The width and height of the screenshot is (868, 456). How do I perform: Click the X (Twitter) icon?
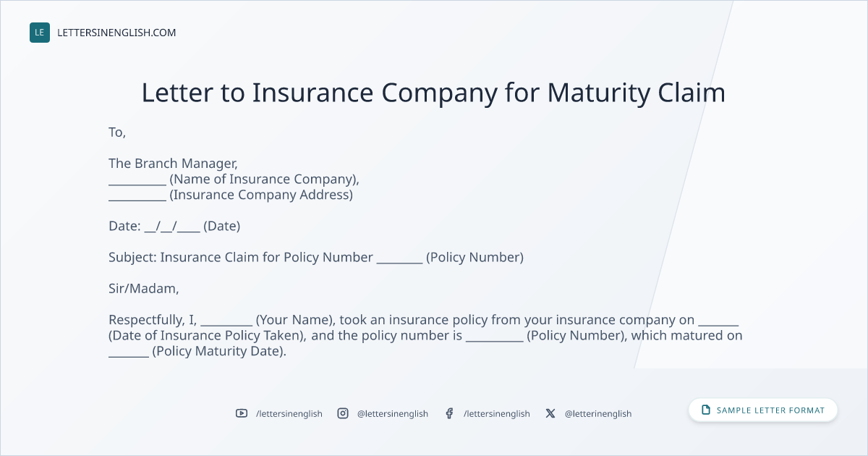(550, 413)
